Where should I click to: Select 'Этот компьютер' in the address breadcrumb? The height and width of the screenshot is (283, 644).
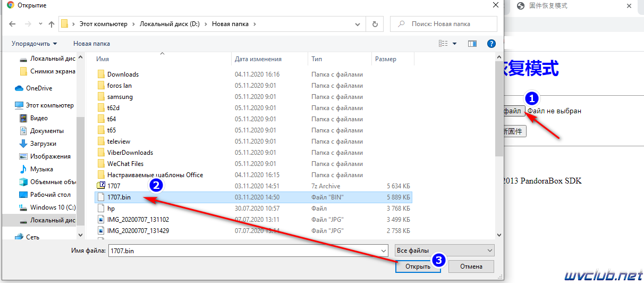(x=104, y=24)
